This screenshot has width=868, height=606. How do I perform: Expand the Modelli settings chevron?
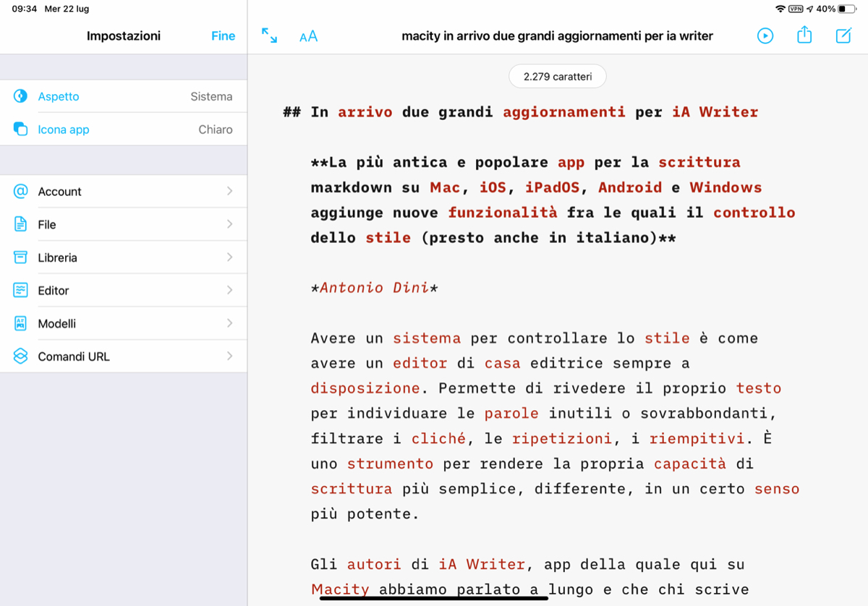[229, 323]
